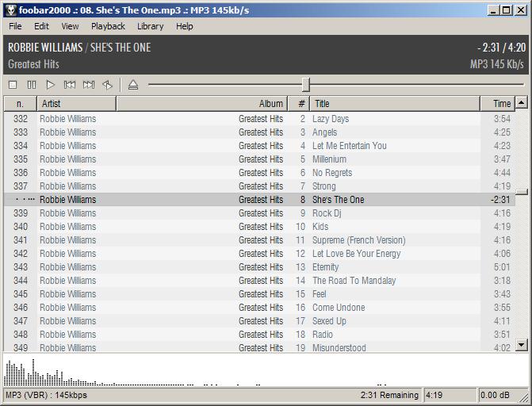The width and height of the screenshot is (532, 406).
Task: Skip to the next track
Action: point(89,85)
